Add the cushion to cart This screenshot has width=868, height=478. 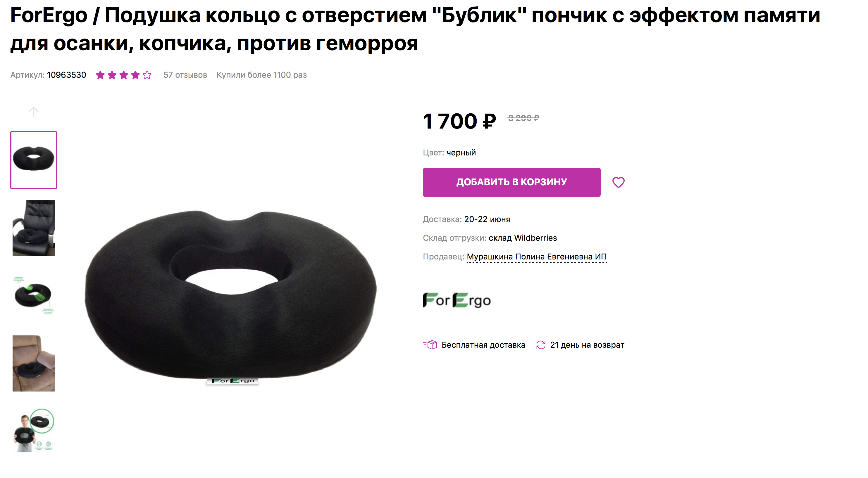click(x=511, y=182)
